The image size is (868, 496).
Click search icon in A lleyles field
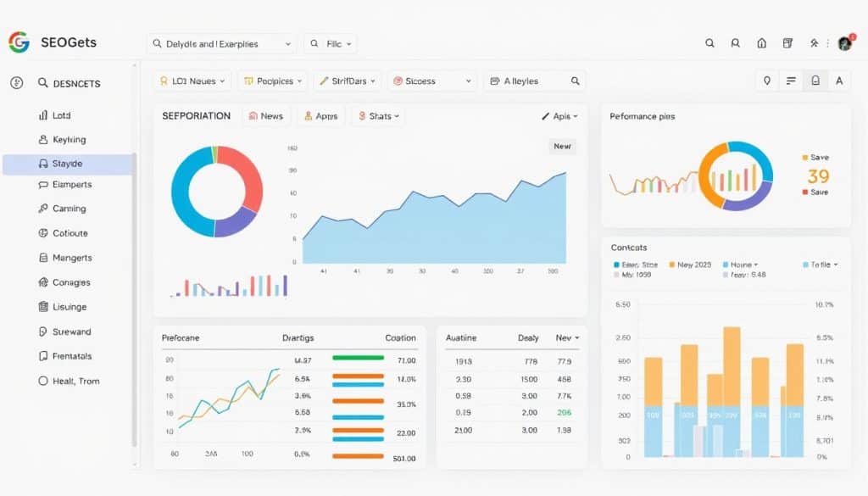click(x=576, y=81)
